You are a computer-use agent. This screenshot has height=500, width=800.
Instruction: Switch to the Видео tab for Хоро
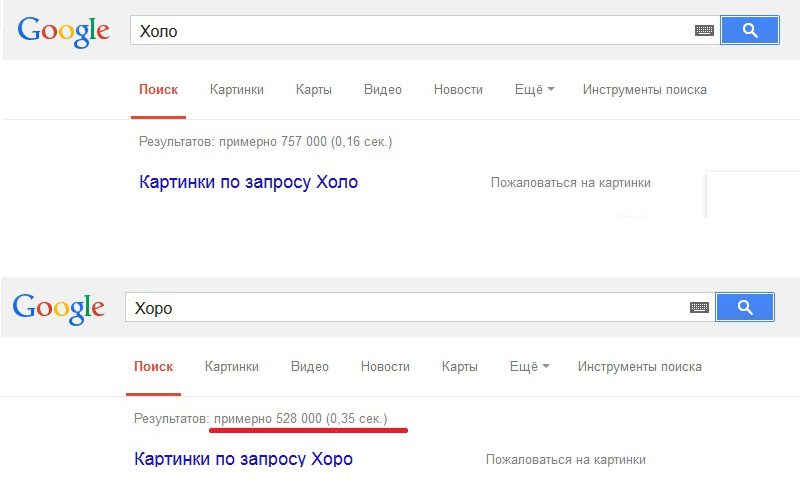310,367
